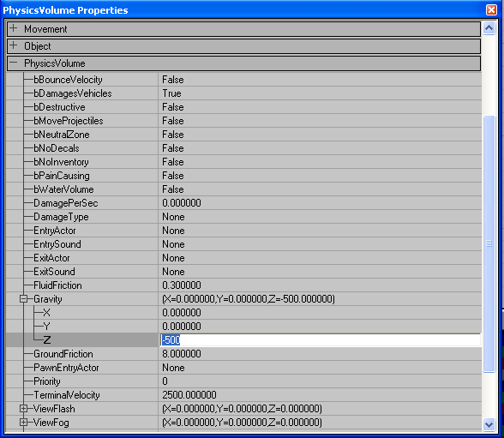Select the bDamagesVehicles True value
Image resolution: width=504 pixels, height=438 pixels.
171,93
